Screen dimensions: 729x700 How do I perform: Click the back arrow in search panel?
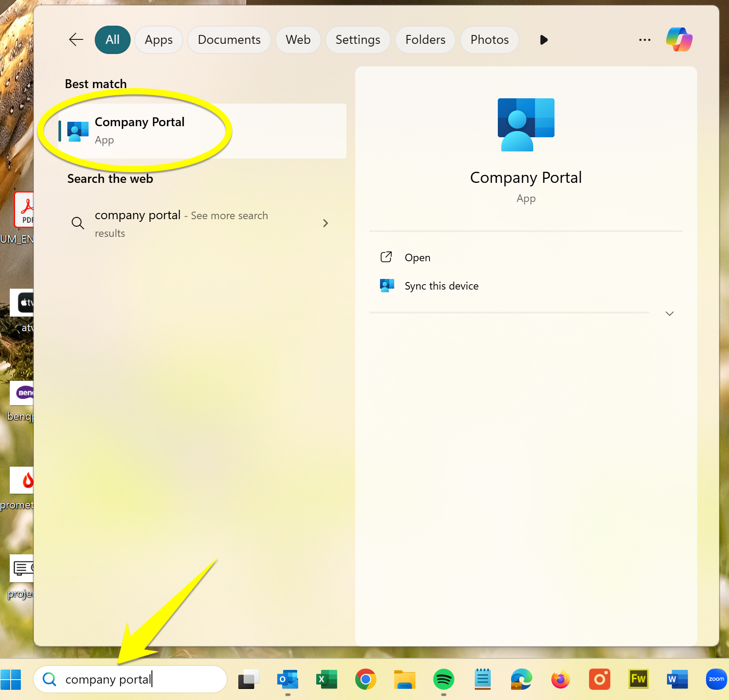tap(76, 40)
